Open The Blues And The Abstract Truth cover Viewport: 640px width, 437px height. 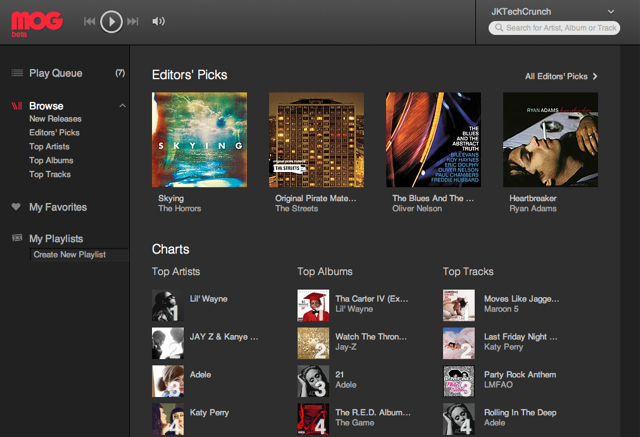(x=433, y=140)
